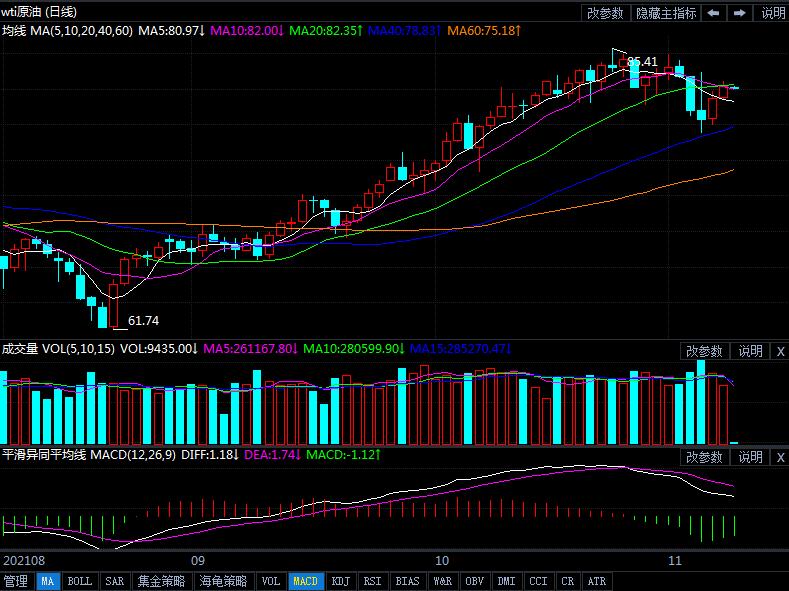Click 说明 in the MACD panel
This screenshot has width=789, height=591.
click(750, 457)
